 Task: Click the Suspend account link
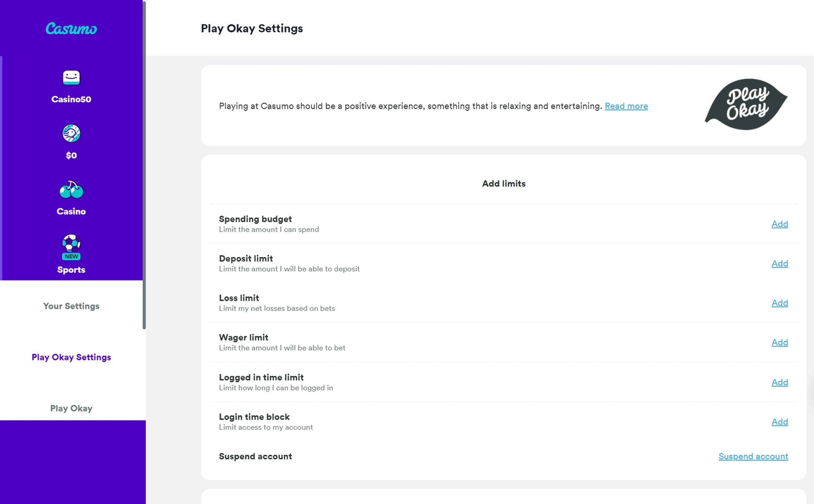[753, 456]
